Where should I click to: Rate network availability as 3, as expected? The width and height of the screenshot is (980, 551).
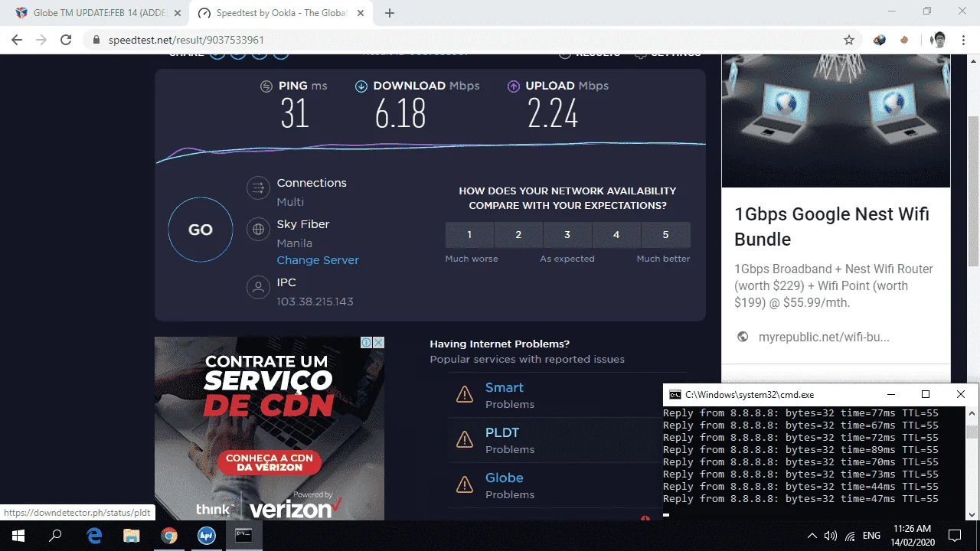click(567, 235)
